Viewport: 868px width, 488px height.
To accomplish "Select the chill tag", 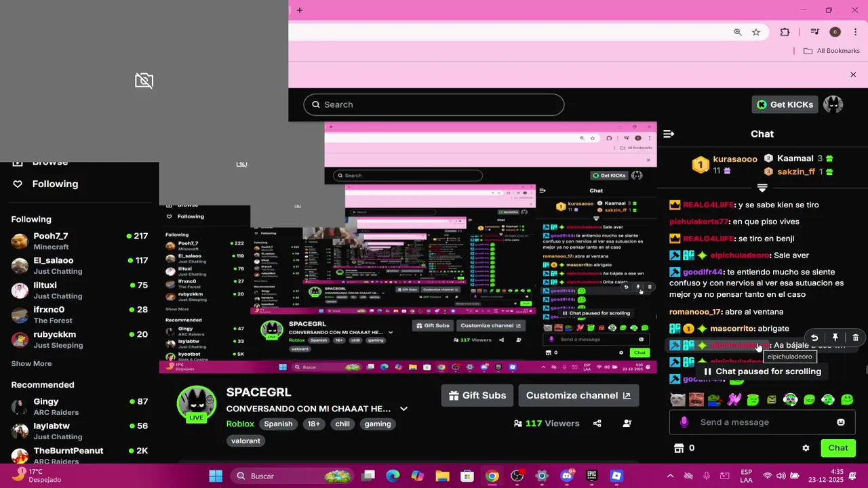I will [x=342, y=424].
